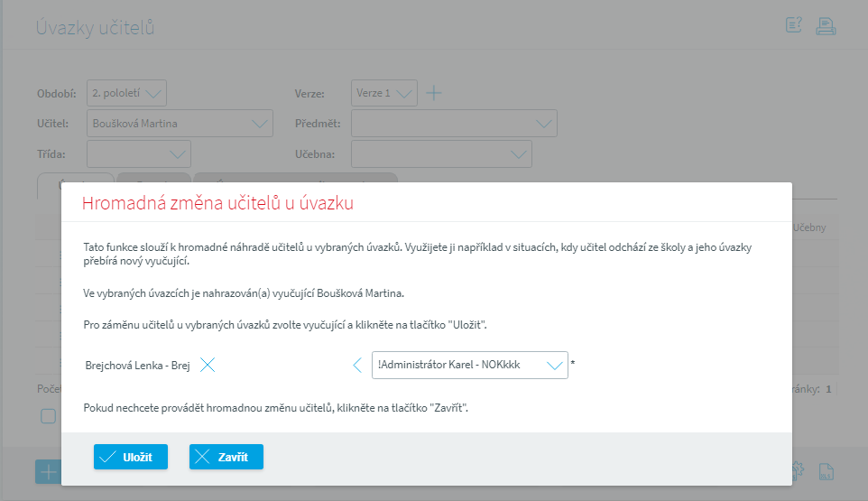Click the settings gear icon at bottom right

click(x=798, y=470)
